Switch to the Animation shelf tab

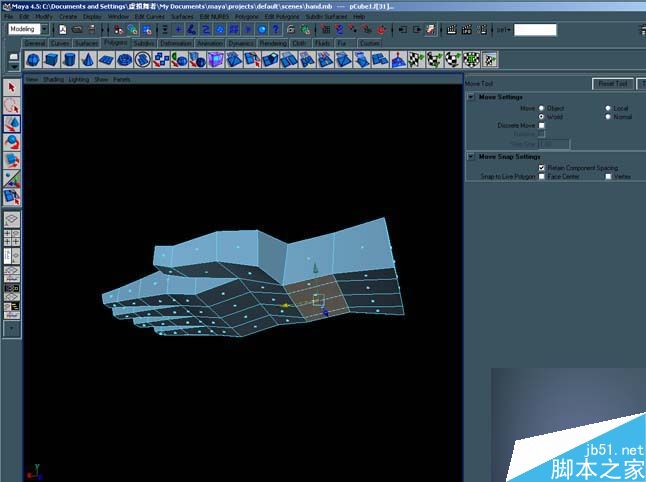(x=209, y=43)
